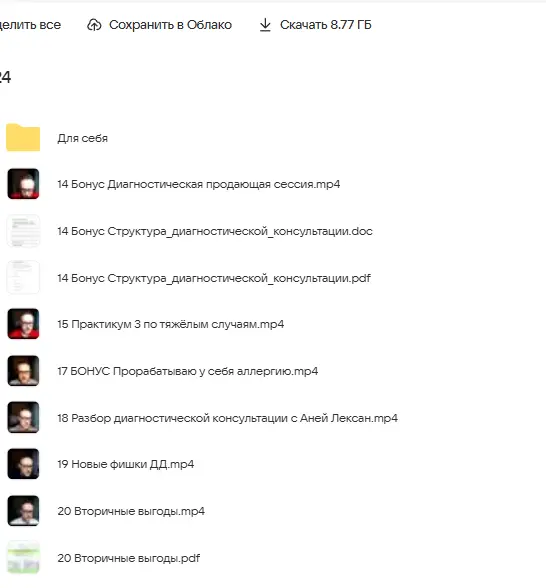Click the partially visible 'делить все' button
Screen dimensions: 546x588
(x=30, y=25)
